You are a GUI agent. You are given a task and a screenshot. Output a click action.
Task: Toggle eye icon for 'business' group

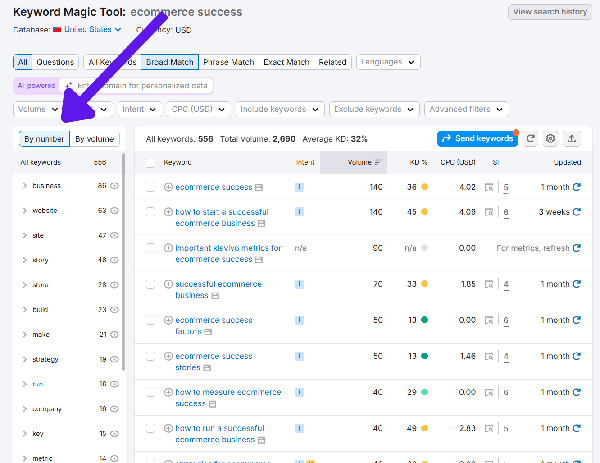[114, 186]
